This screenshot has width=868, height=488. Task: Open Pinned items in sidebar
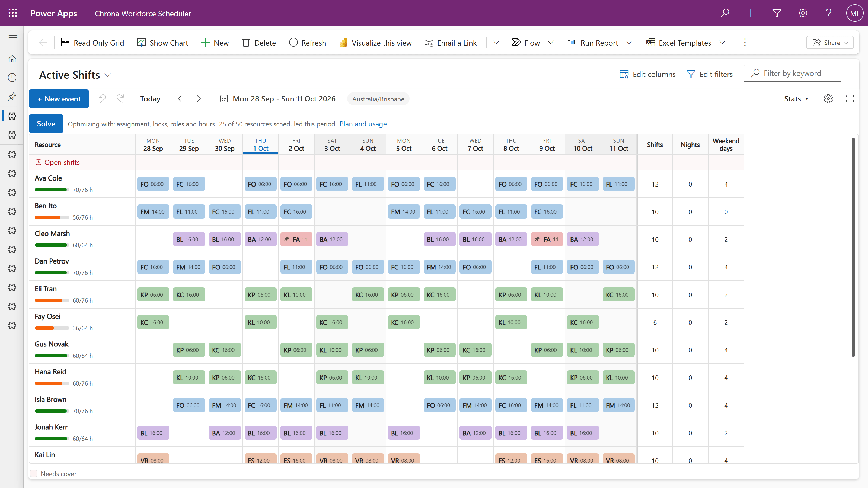[12, 97]
